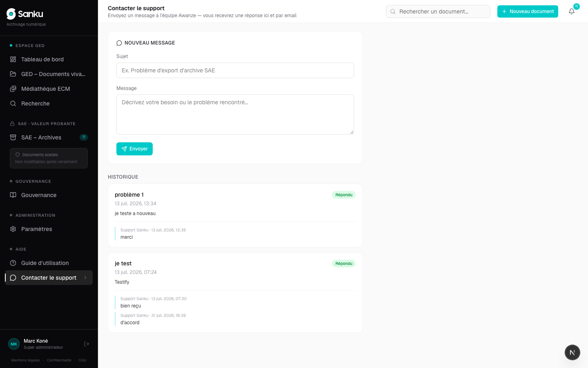This screenshot has height=368, width=588.
Task: Open the Mentions légales link
Action: (25, 360)
